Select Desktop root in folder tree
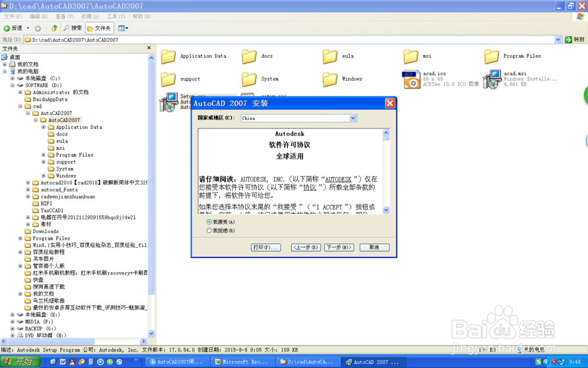The width and height of the screenshot is (588, 368). (15, 58)
